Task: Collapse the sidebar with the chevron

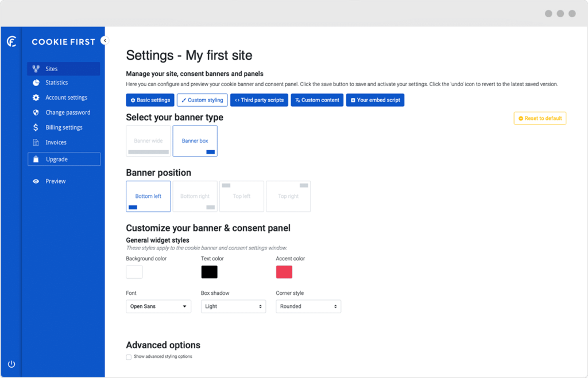Action: point(104,41)
